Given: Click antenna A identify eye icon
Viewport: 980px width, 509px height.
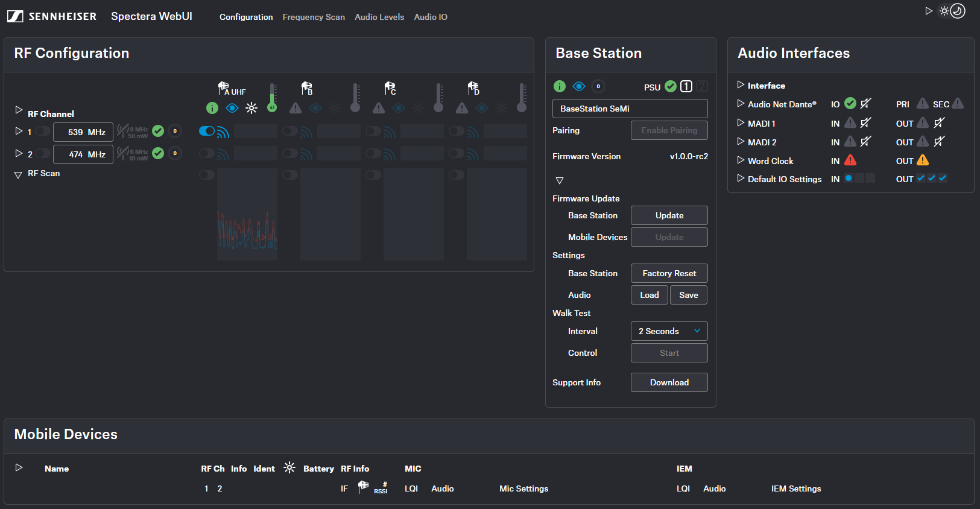Looking at the screenshot, I should [232, 108].
